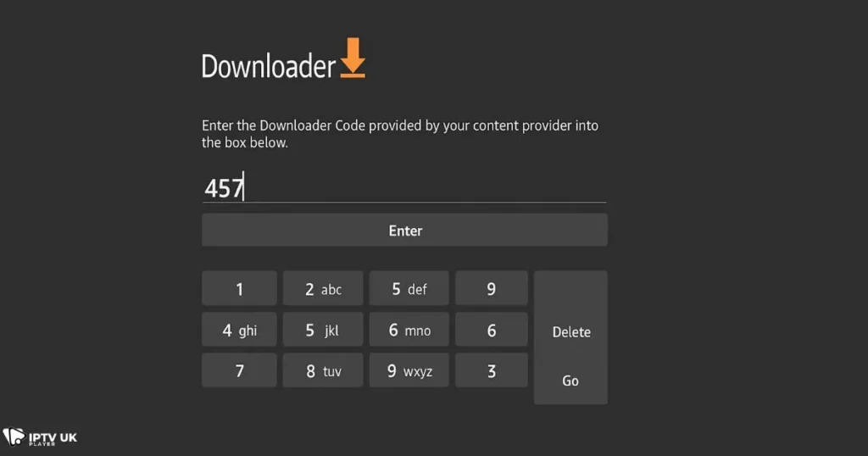This screenshot has height=456, width=868.
Task: Click the code input field showing 457
Action: pyautogui.click(x=404, y=187)
